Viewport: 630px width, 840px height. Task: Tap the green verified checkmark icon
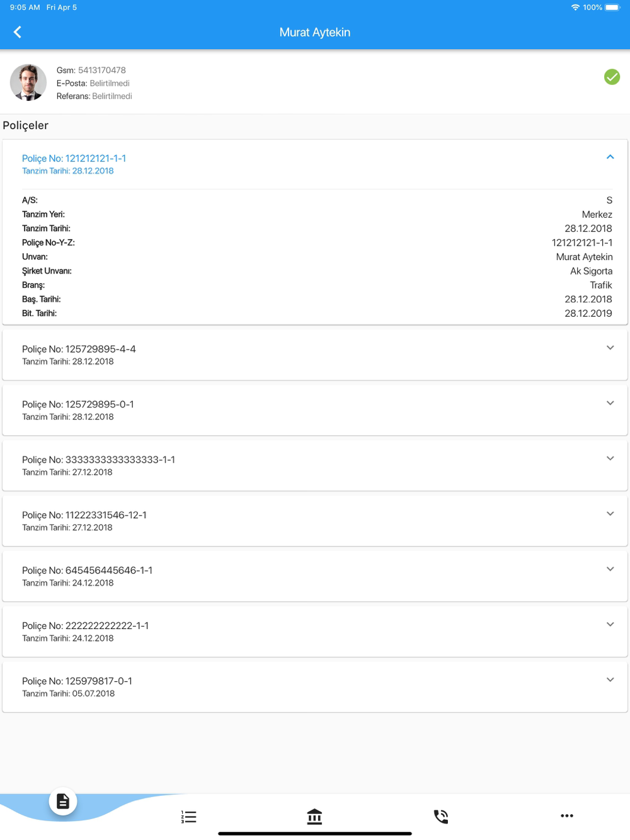click(612, 77)
